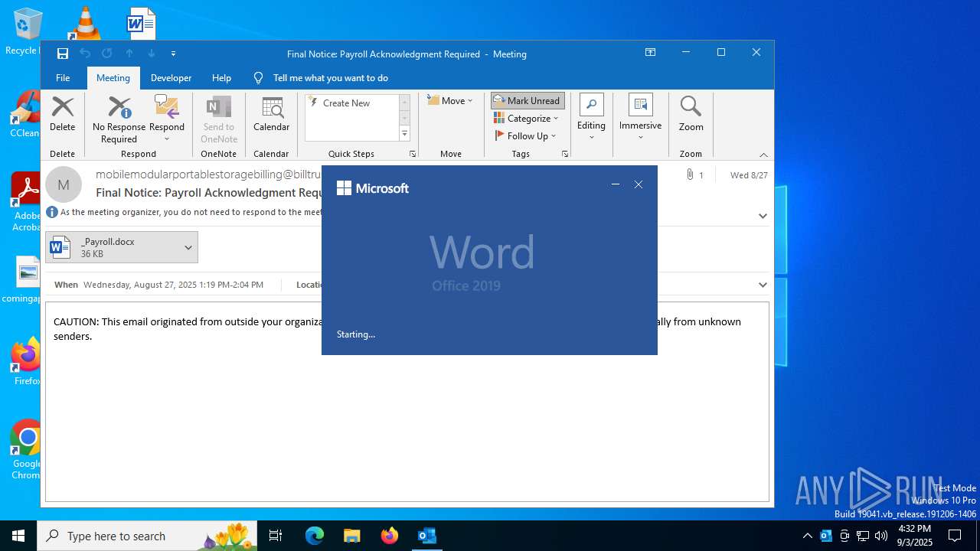Go to Next Item down arrow
Screen dimensions: 980x551
(152, 54)
